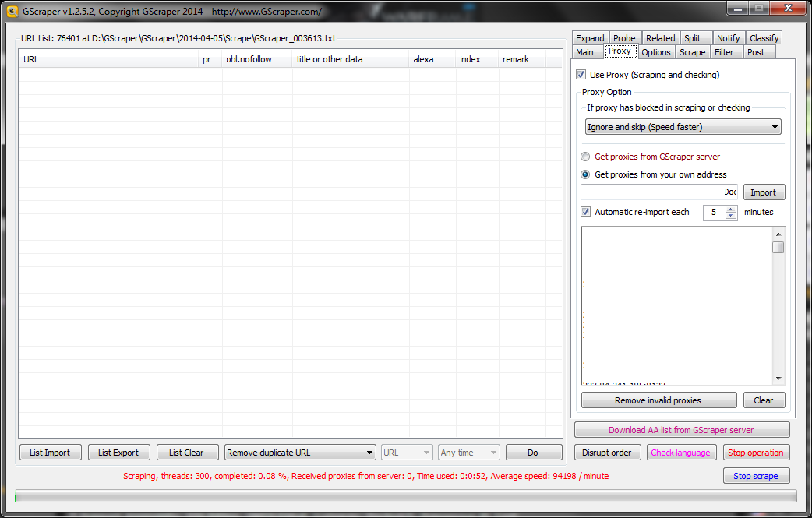Open the URL combo box beside Do
812x518 pixels.
[407, 453]
